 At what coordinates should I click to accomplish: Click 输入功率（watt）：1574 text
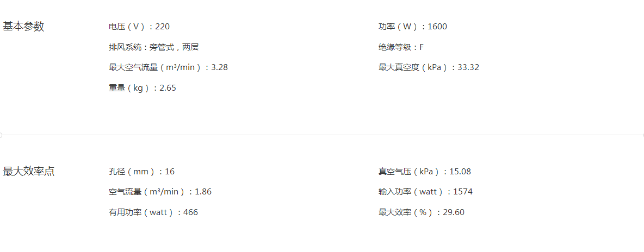point(425,192)
